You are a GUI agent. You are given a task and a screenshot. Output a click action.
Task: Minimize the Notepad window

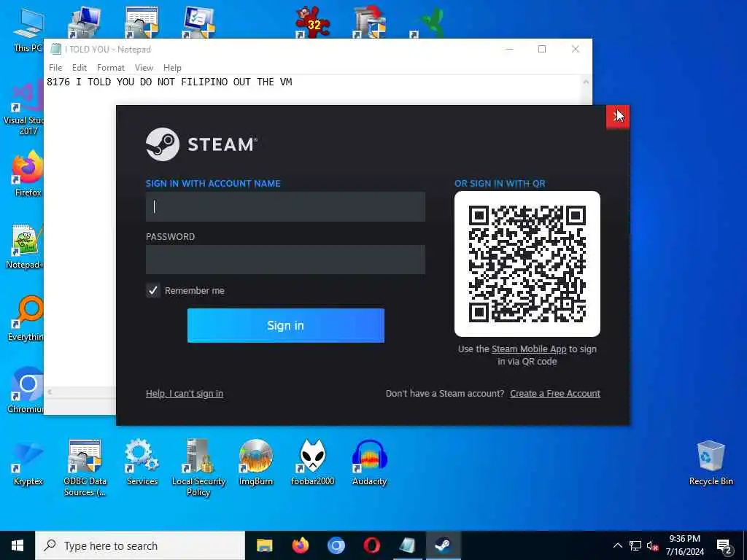click(509, 49)
